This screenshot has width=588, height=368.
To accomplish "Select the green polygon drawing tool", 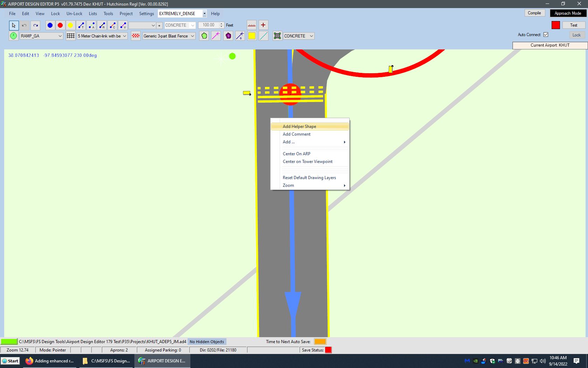I will [x=204, y=36].
